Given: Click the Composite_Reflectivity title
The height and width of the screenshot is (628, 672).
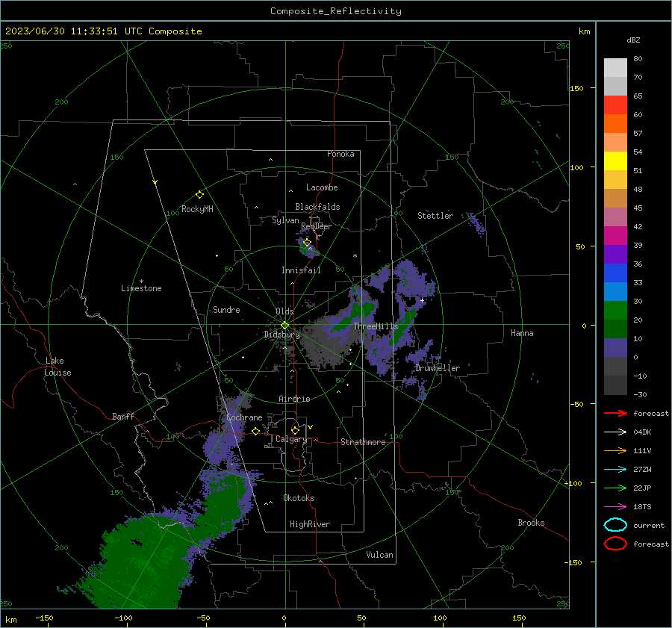Looking at the screenshot, I should (336, 11).
